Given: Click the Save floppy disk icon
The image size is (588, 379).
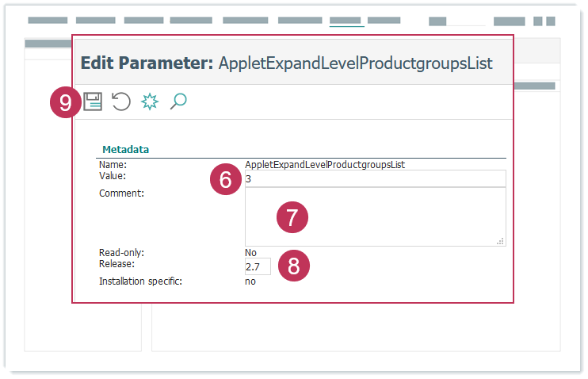Looking at the screenshot, I should pyautogui.click(x=94, y=101).
